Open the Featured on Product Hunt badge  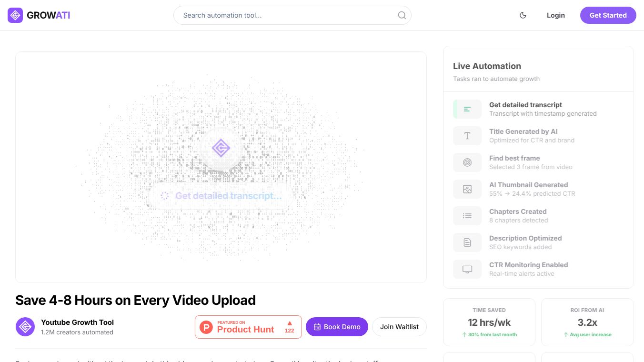(248, 327)
